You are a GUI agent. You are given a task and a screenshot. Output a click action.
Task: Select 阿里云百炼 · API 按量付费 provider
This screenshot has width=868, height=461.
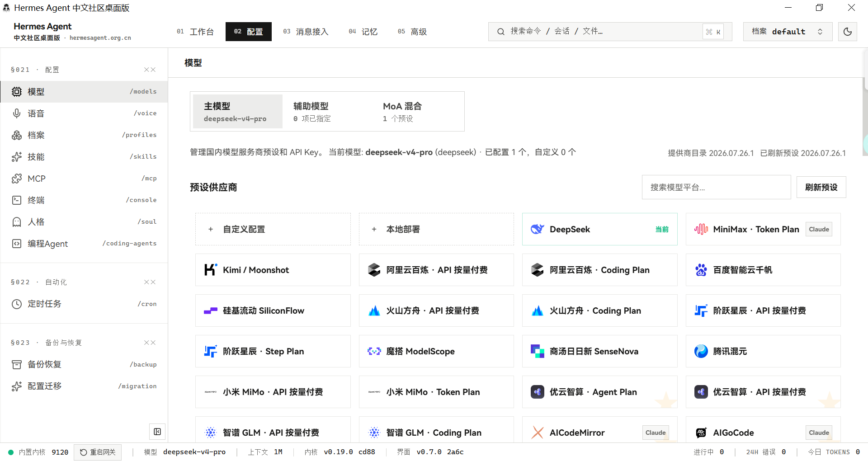(436, 270)
